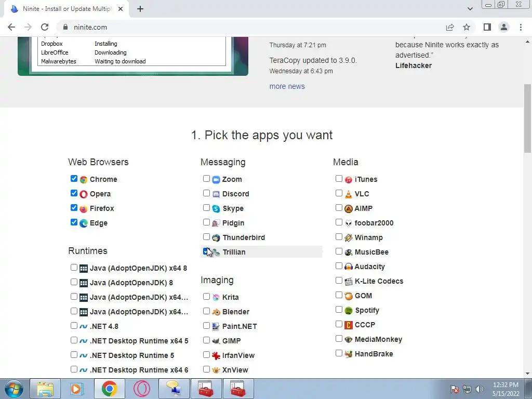Click the XnView label
The width and height of the screenshot is (532, 399).
[235, 370]
